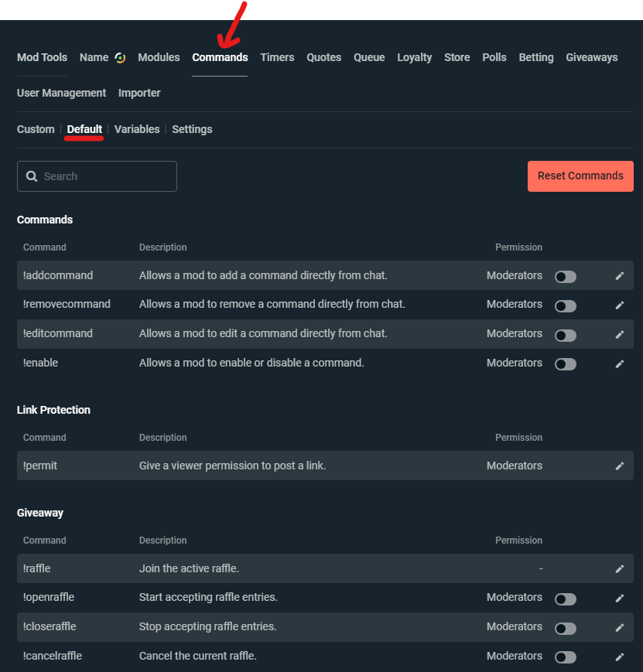Edit the !enable command via pencil icon
The width and height of the screenshot is (643, 672).
619,363
